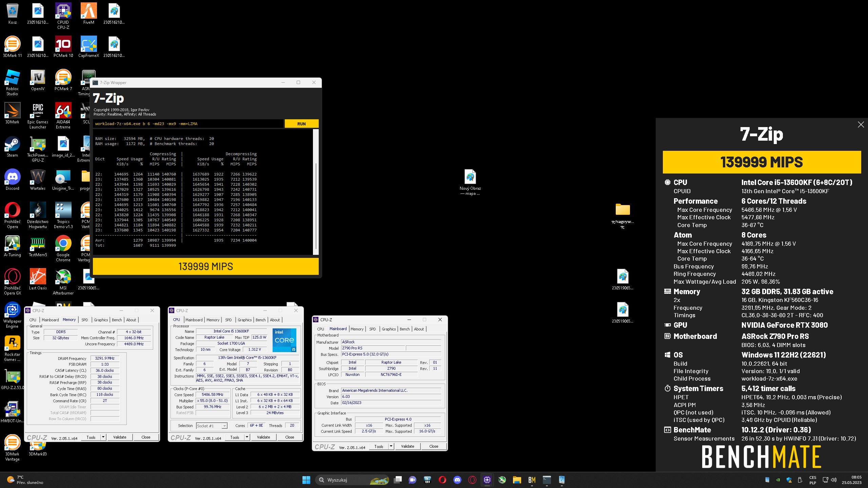Open Windows Start menu
The width and height of the screenshot is (868, 488).
(306, 480)
